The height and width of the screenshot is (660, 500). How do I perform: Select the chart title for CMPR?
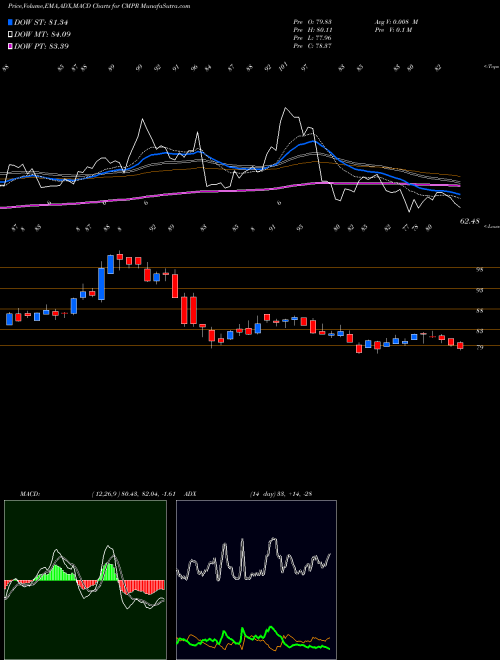coord(99,6)
